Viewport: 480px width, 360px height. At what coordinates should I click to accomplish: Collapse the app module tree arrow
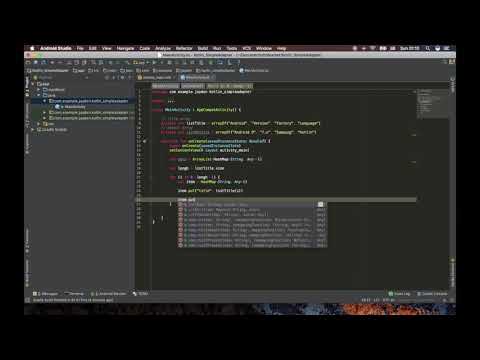pos(33,84)
